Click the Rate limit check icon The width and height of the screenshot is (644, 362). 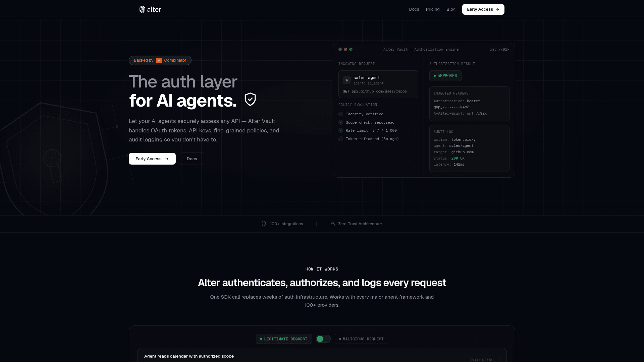point(341,130)
